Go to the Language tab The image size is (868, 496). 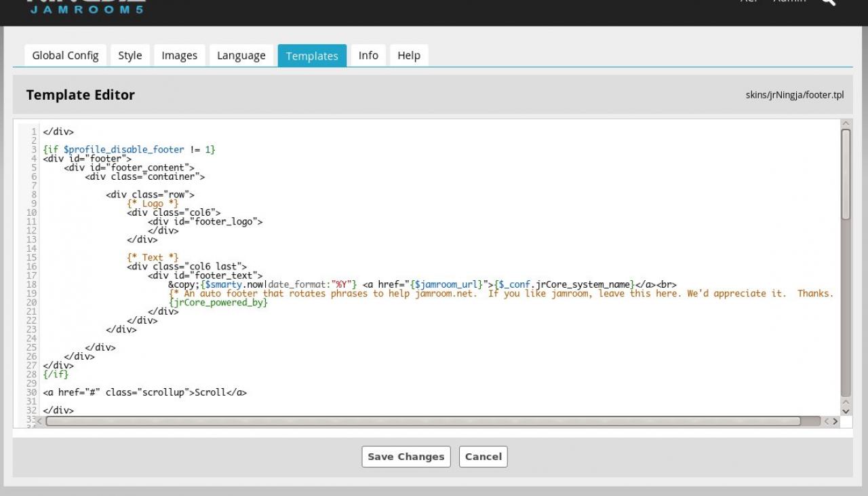[x=241, y=56]
